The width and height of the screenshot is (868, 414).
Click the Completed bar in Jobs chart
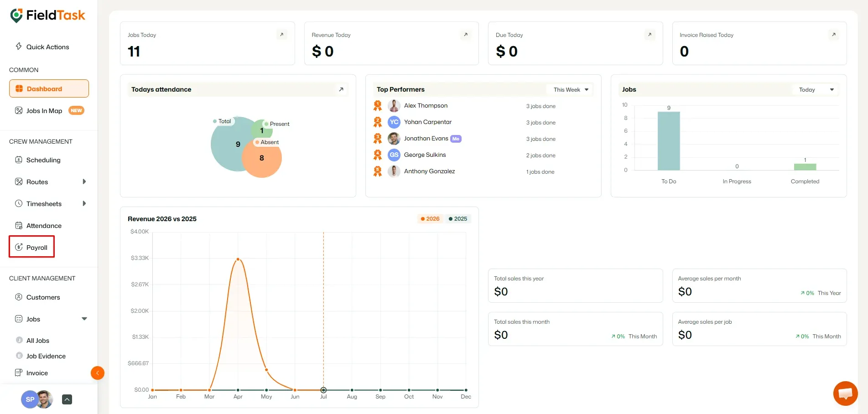[805, 167]
